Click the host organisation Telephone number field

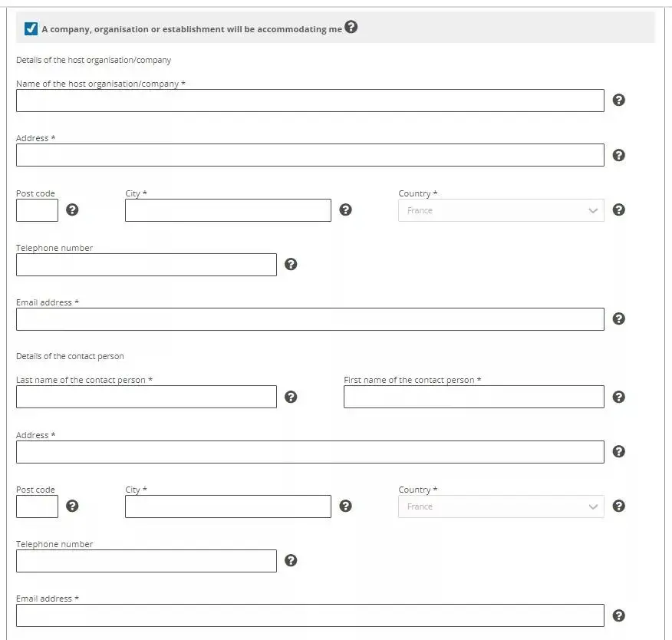point(146,265)
